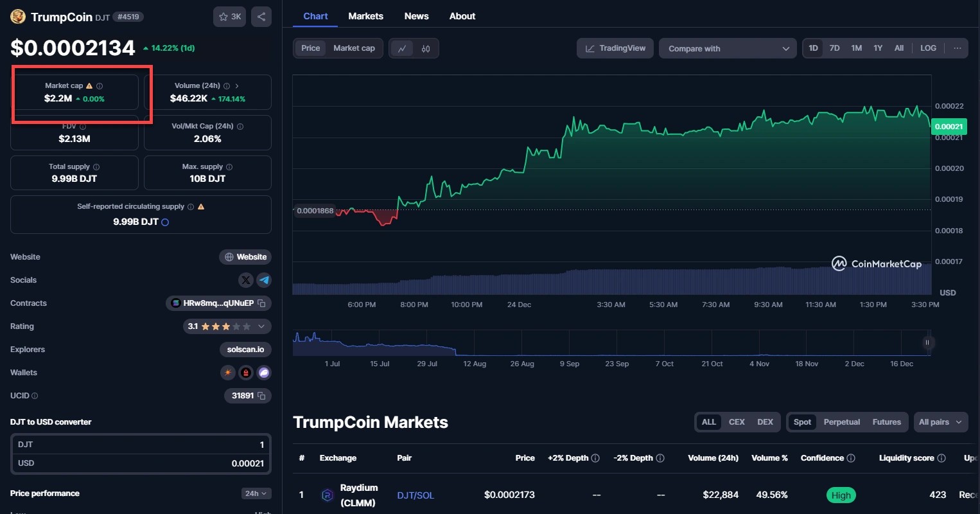Click the purple wallet icon

[x=264, y=373]
